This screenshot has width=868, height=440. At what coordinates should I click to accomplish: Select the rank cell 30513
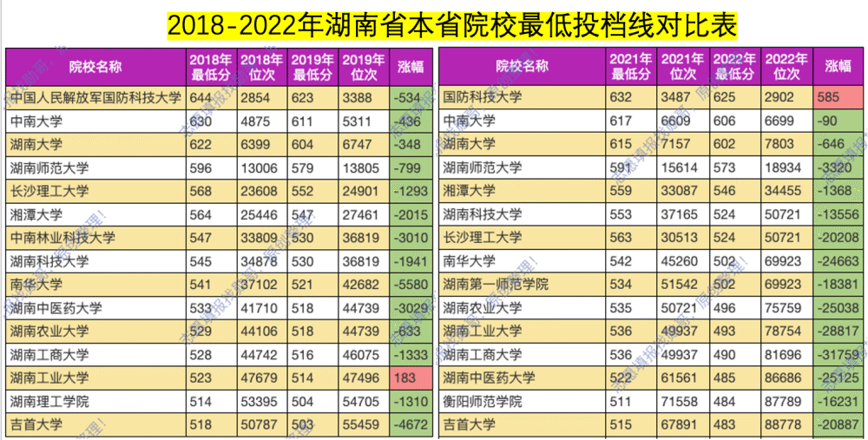point(682,238)
